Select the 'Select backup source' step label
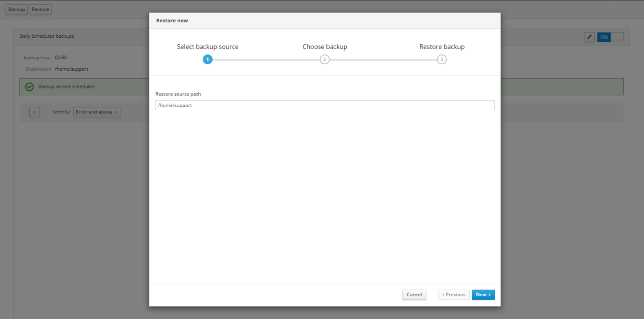Image resolution: width=644 pixels, height=319 pixels. click(208, 47)
